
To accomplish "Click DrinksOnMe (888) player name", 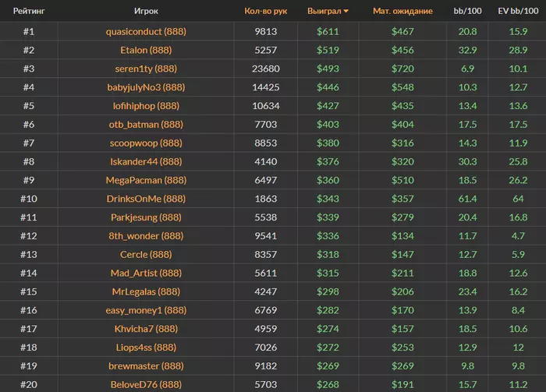I will click(x=146, y=199).
